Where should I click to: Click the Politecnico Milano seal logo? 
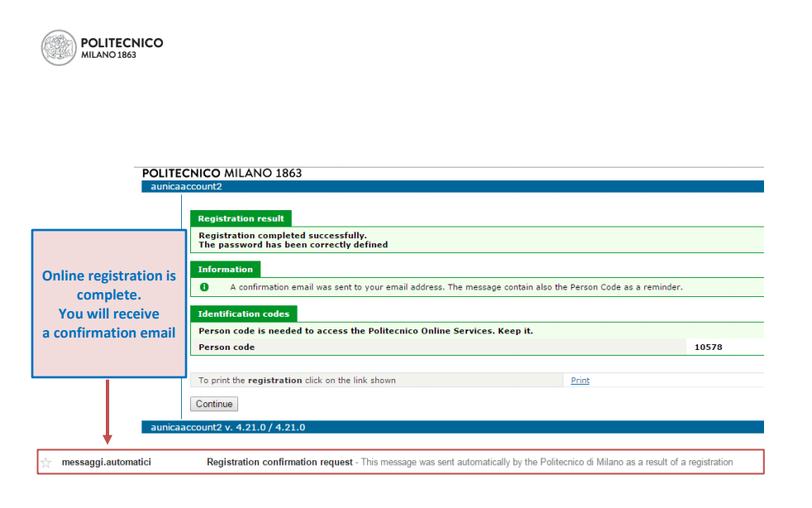[59, 48]
